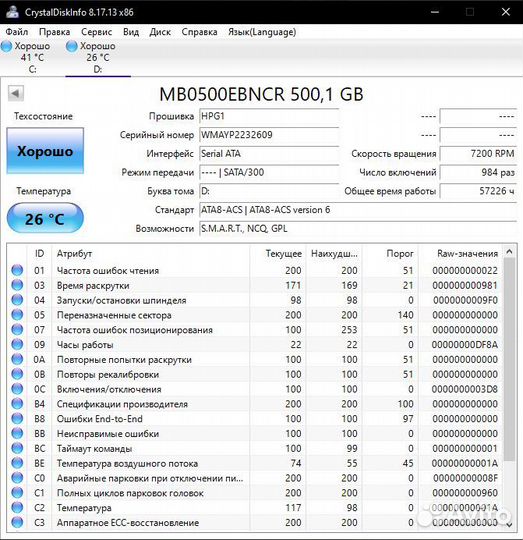
Task: Click status icon for Таймаут команды
Action: [17, 448]
